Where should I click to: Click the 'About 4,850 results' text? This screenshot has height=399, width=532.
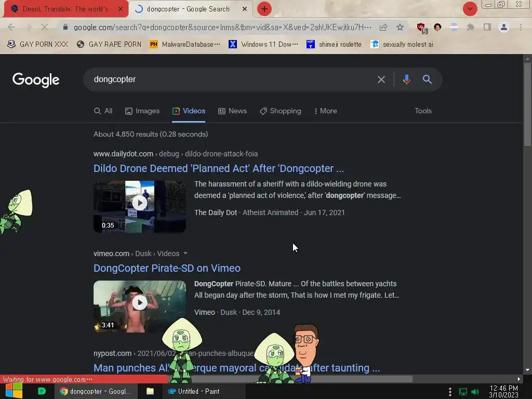(151, 134)
